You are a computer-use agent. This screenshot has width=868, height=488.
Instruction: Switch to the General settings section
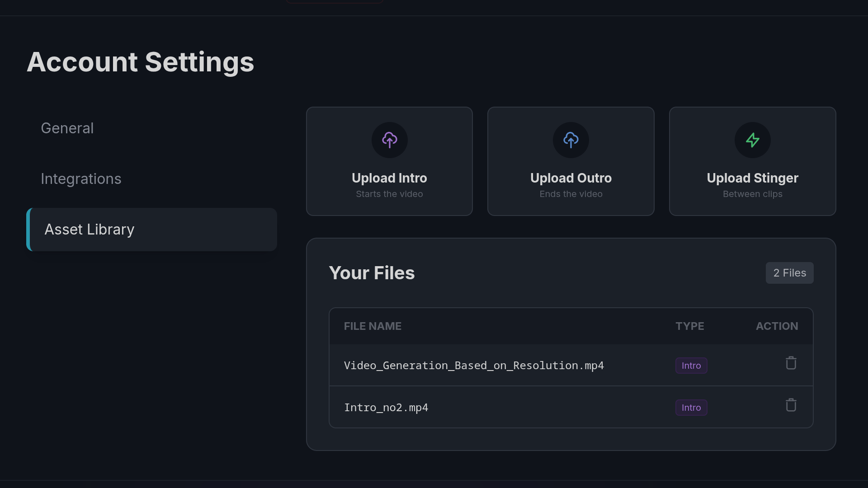click(67, 128)
